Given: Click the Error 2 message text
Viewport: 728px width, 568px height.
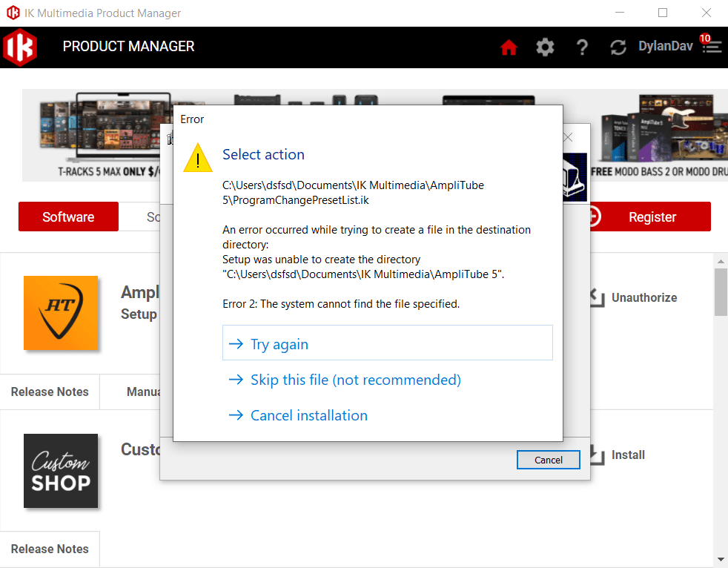Looking at the screenshot, I should (341, 304).
